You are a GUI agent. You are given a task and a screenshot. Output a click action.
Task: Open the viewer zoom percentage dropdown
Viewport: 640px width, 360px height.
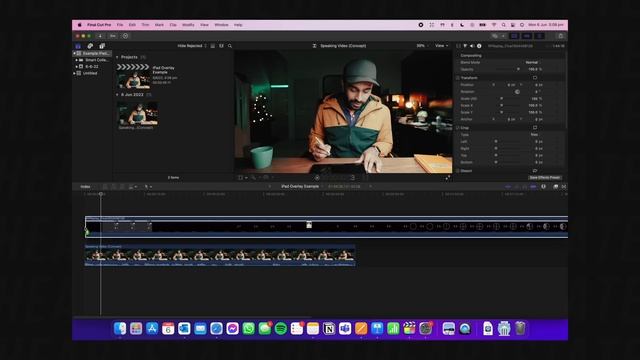point(421,46)
